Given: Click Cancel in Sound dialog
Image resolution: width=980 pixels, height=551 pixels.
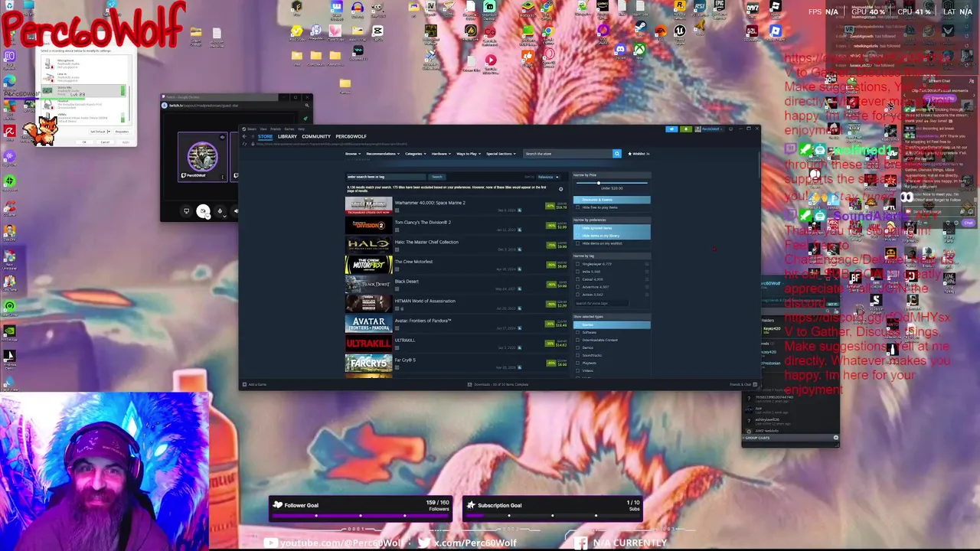Looking at the screenshot, I should [x=105, y=142].
